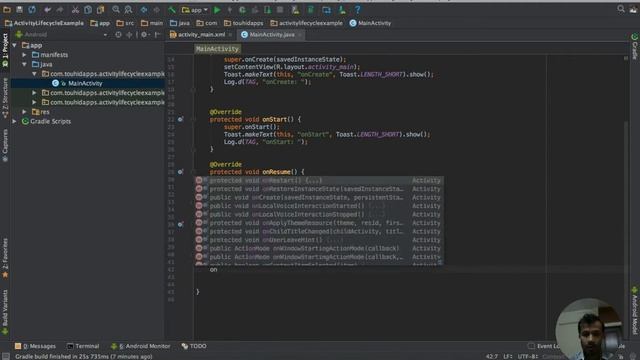Click the Redo arrow icon
The width and height of the screenshot is (640, 360).
(x=60, y=9)
